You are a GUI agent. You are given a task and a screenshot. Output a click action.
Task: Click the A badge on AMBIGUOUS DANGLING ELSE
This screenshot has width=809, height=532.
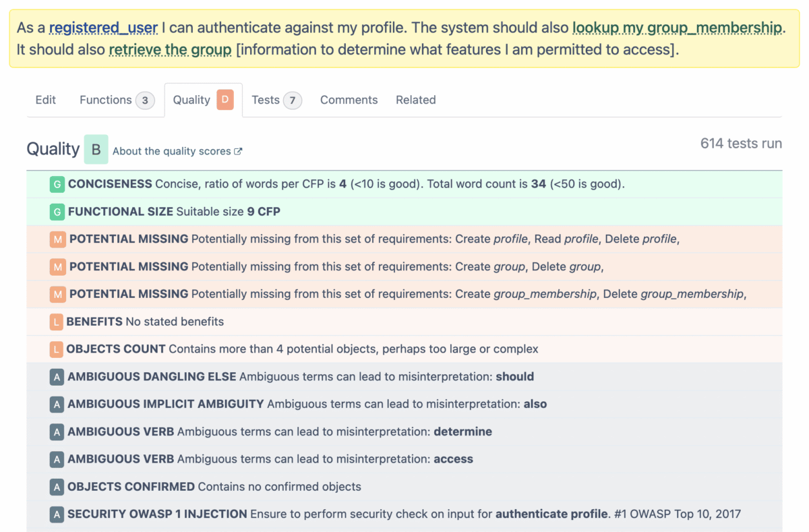tap(57, 377)
